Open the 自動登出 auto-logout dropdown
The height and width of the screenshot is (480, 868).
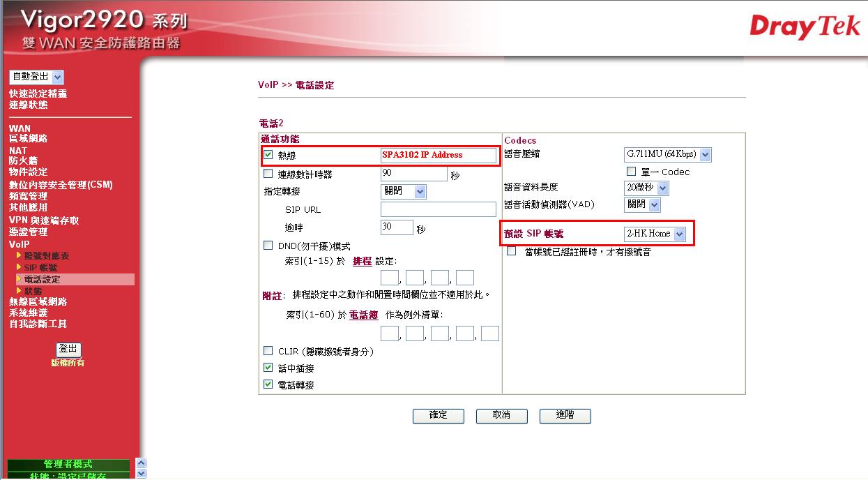pos(36,77)
